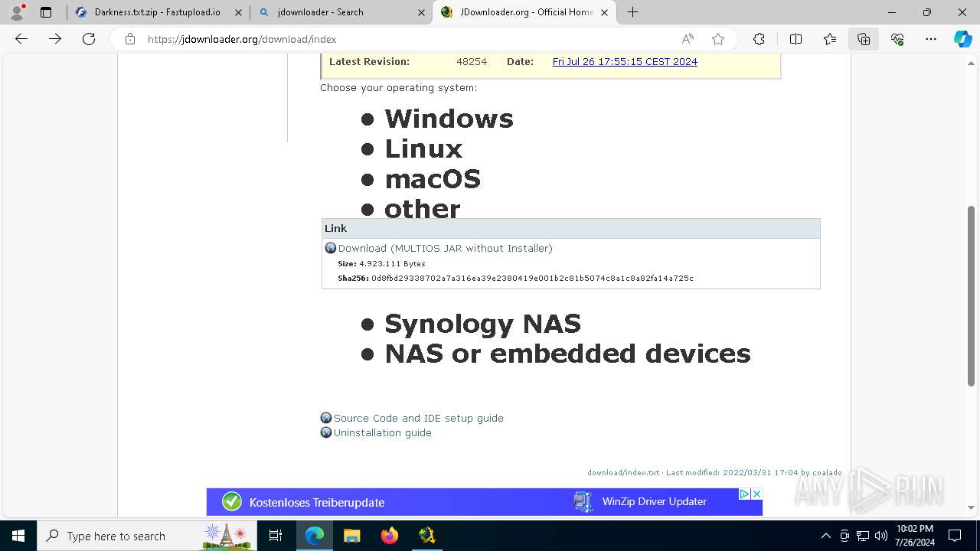Open Task View on taskbar
980x551 pixels.
pos(276,536)
